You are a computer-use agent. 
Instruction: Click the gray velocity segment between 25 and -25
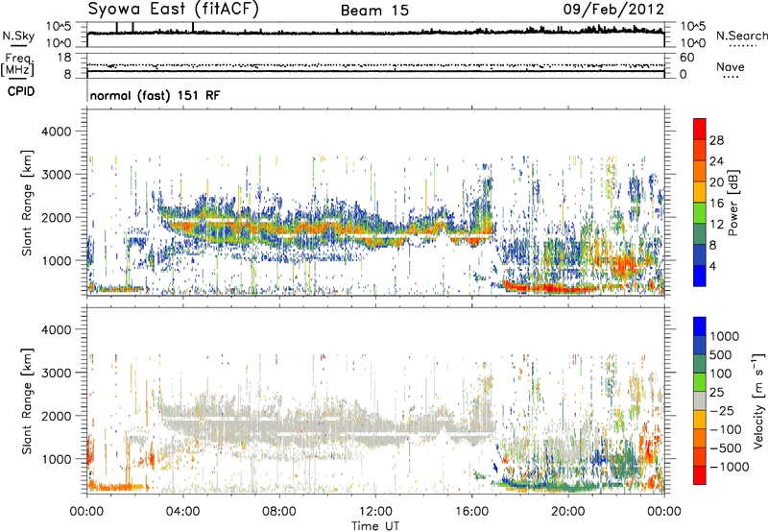point(700,400)
